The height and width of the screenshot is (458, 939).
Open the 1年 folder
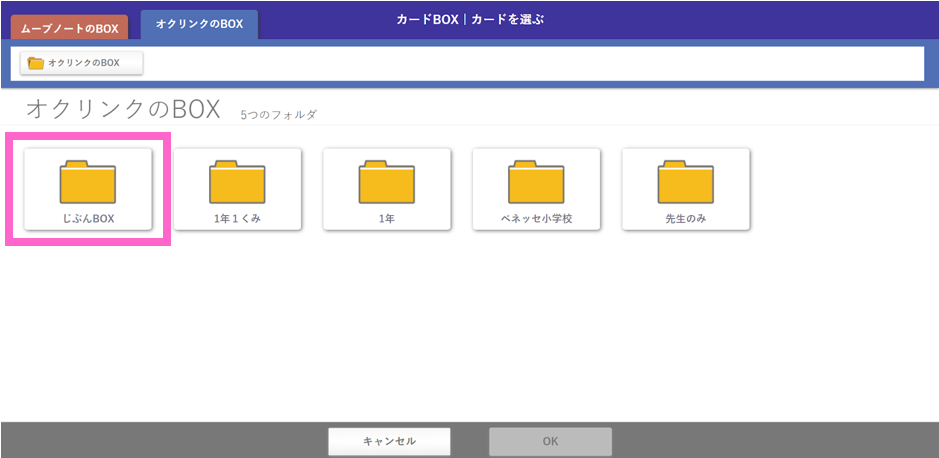(387, 189)
